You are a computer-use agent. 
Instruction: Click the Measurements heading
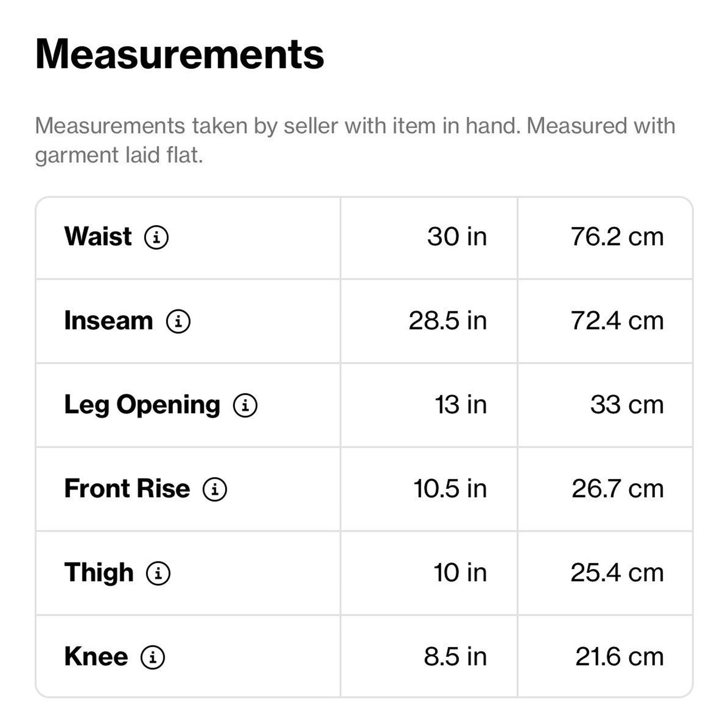tap(179, 54)
